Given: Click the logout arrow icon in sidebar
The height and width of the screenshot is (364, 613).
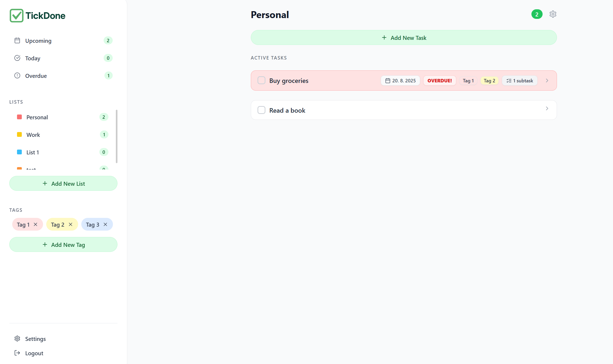Looking at the screenshot, I should coord(17,353).
